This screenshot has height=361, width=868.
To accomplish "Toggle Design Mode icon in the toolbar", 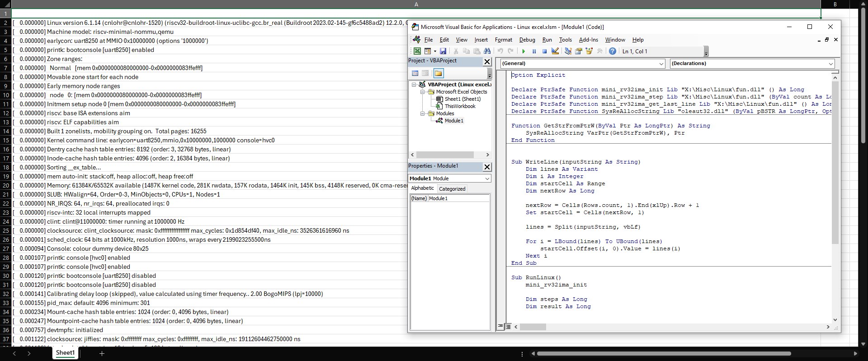I will point(555,52).
